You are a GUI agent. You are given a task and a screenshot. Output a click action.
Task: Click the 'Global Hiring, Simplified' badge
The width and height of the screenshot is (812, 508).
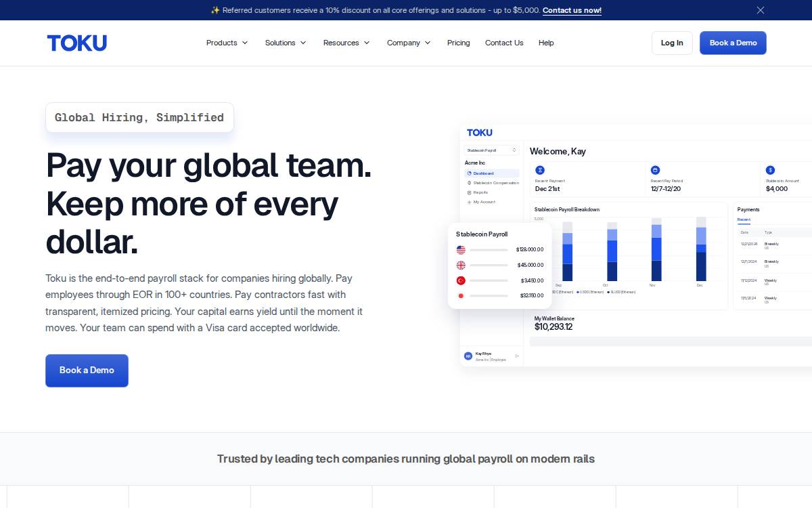coord(139,117)
